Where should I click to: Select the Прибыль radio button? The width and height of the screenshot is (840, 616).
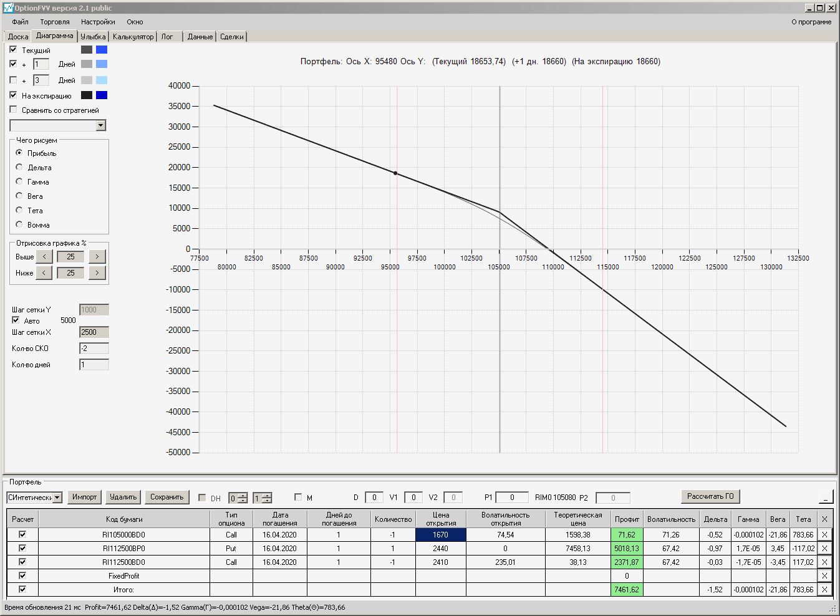tap(19, 153)
